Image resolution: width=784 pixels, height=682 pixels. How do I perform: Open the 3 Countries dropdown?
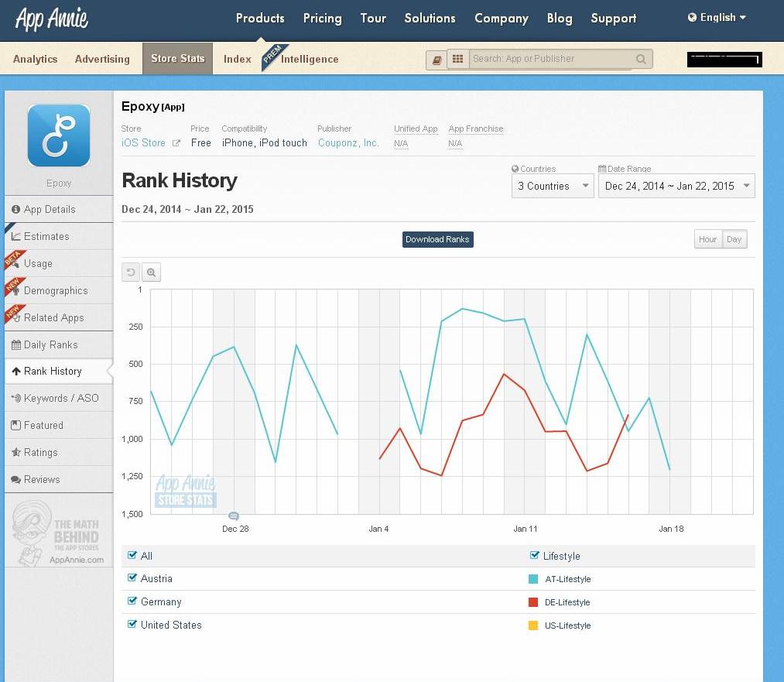[553, 186]
